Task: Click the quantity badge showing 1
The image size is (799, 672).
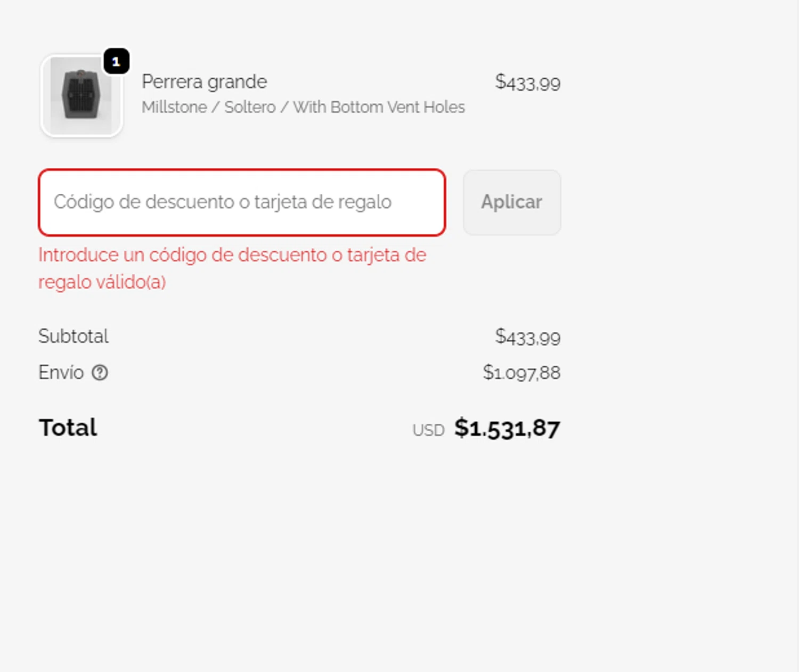Action: pos(116,61)
